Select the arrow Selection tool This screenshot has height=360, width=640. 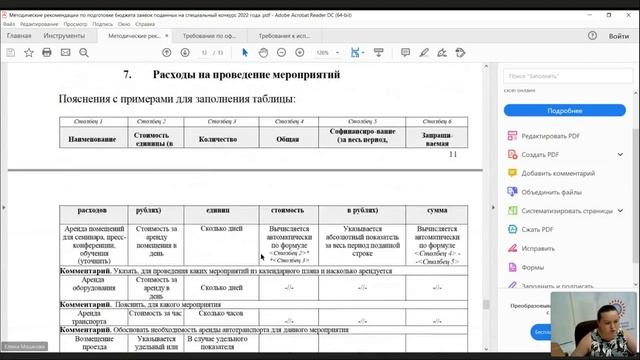[x=245, y=53]
